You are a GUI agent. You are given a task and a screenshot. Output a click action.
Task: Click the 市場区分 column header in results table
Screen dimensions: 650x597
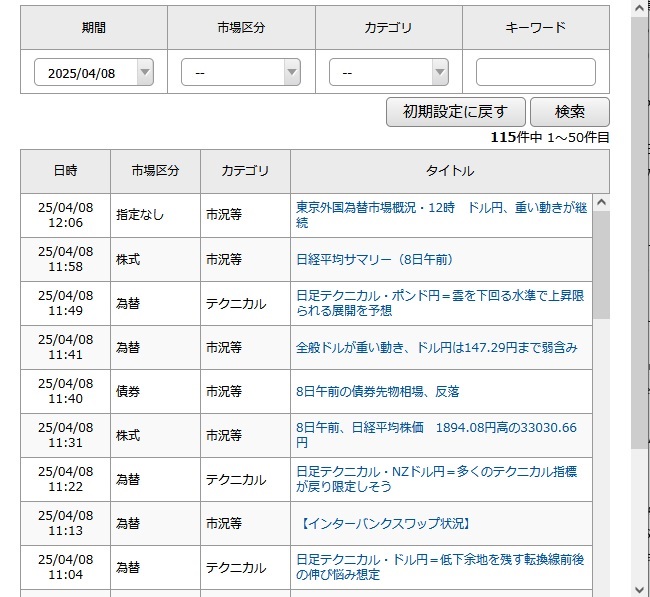click(155, 171)
